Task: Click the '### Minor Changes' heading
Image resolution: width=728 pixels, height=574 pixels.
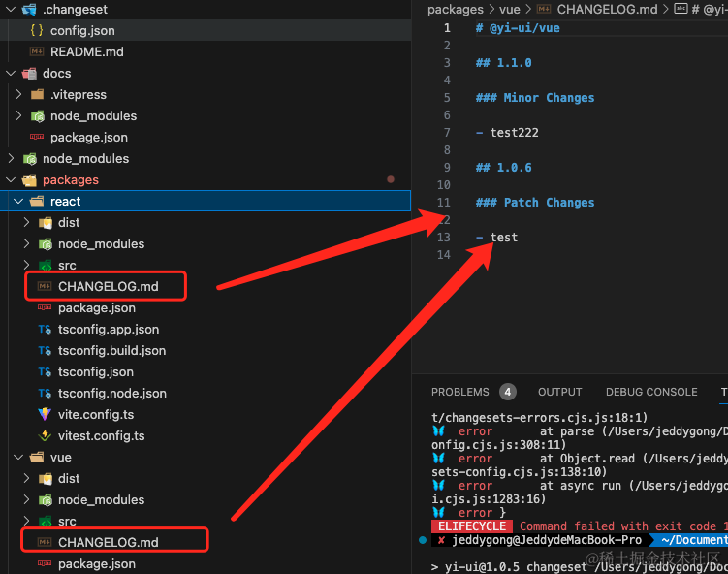Action: (535, 98)
